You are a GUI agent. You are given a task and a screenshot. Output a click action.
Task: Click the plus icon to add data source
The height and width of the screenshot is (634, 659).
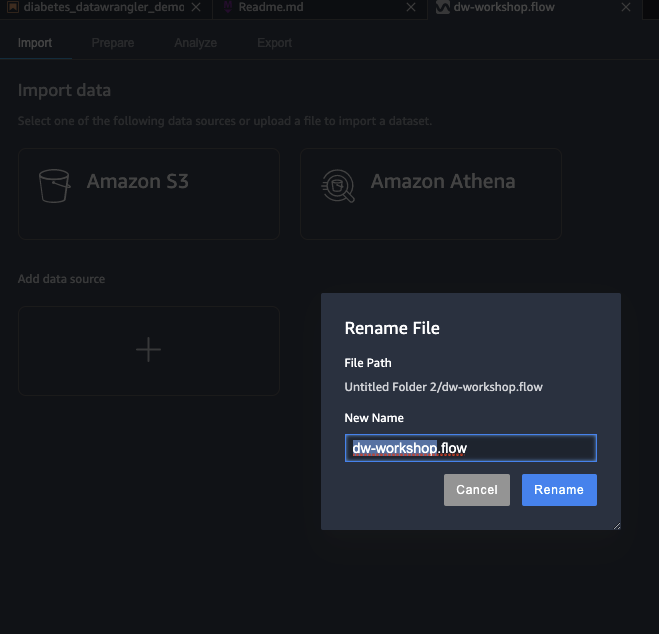tap(148, 350)
